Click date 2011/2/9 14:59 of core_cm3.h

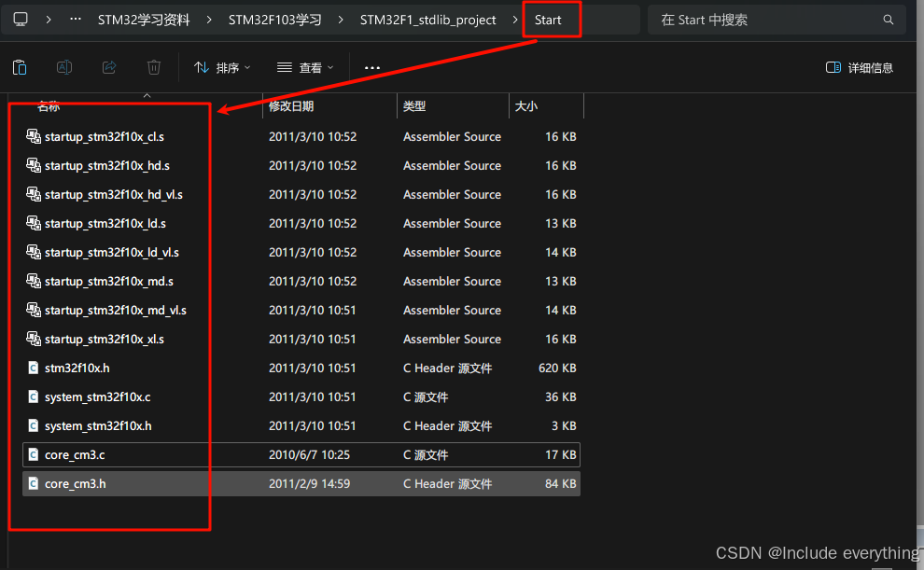point(309,483)
